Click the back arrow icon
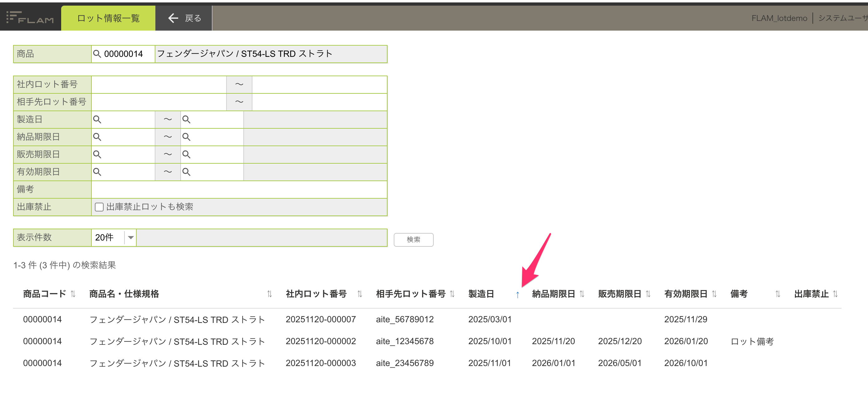Image resolution: width=868 pixels, height=396 pixels. pos(173,18)
